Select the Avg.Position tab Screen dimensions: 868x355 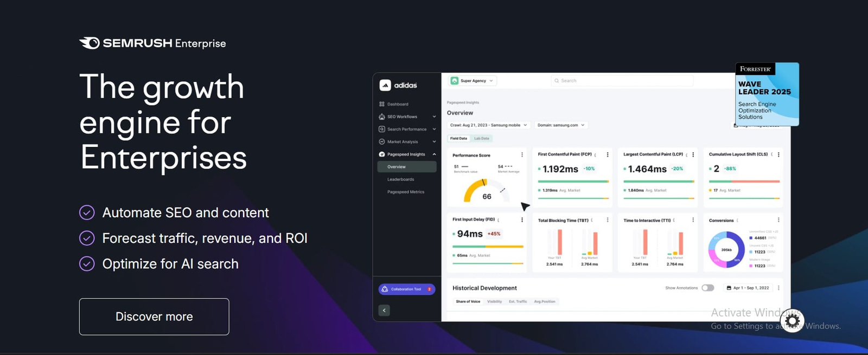pos(545,301)
